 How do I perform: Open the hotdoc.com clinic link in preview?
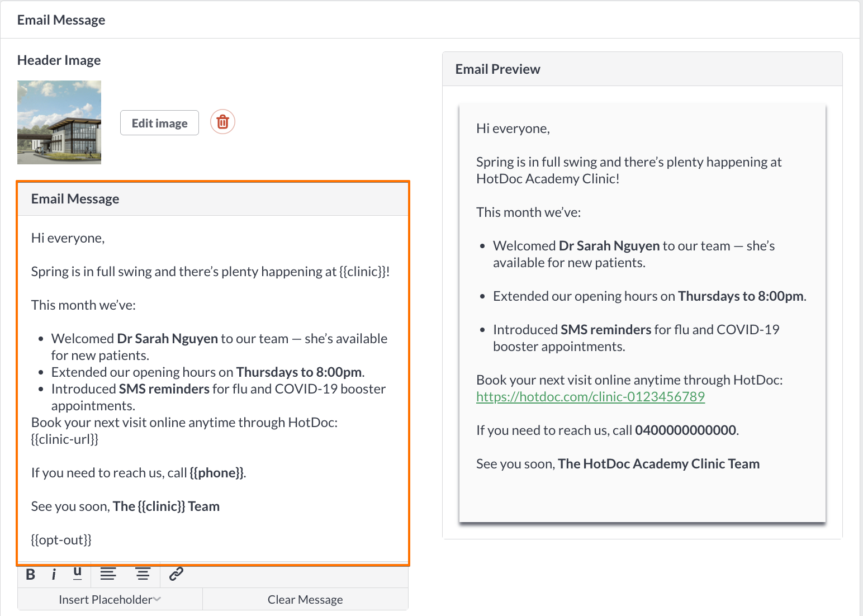coord(590,397)
